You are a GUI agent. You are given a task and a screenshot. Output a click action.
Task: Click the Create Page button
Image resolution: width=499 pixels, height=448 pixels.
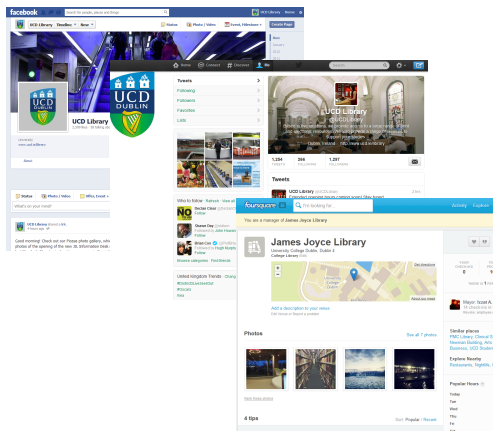point(282,25)
